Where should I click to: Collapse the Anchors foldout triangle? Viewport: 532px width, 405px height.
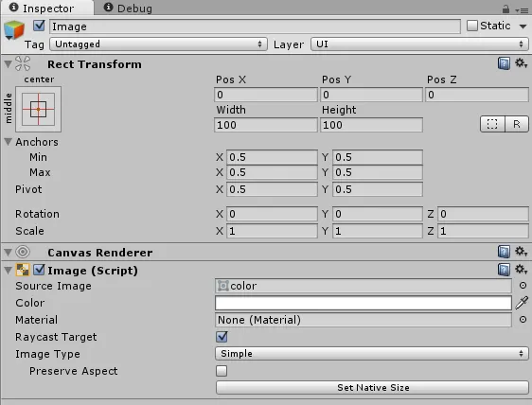[x=9, y=141]
